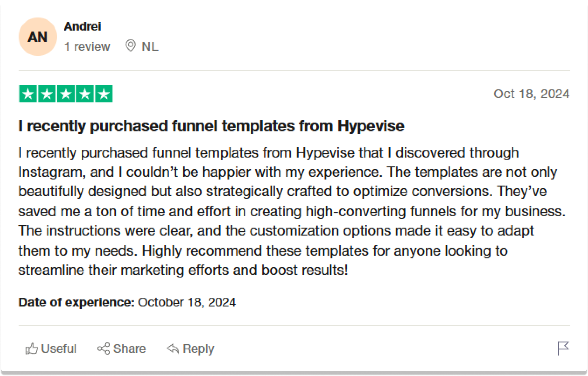View Andrei's 1 review count
The image size is (588, 376).
coord(87,46)
